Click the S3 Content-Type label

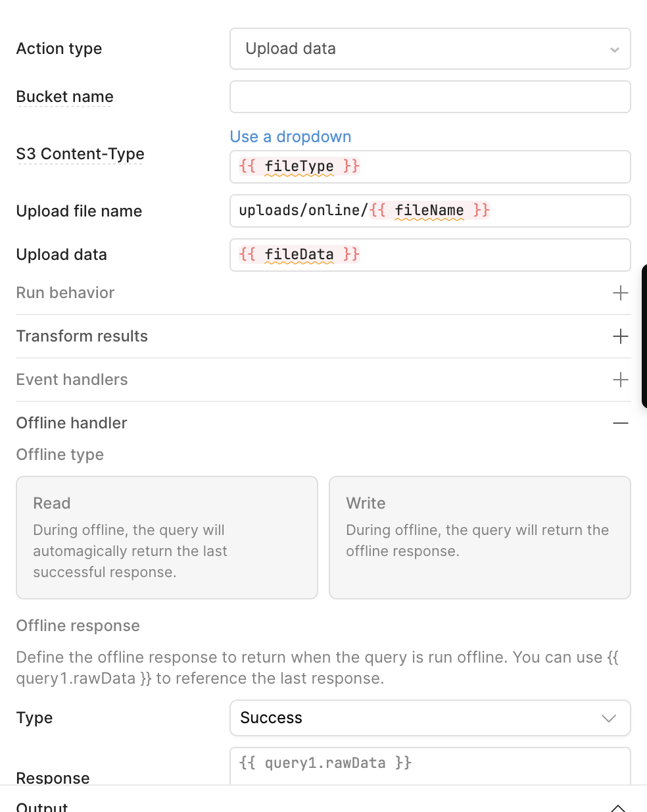point(80,154)
